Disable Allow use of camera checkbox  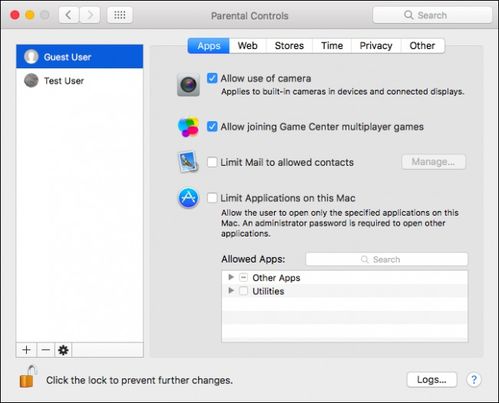[212, 78]
